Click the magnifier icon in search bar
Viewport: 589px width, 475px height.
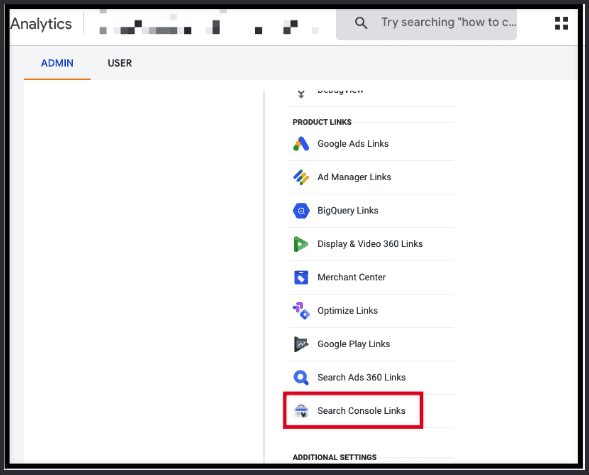coord(361,23)
